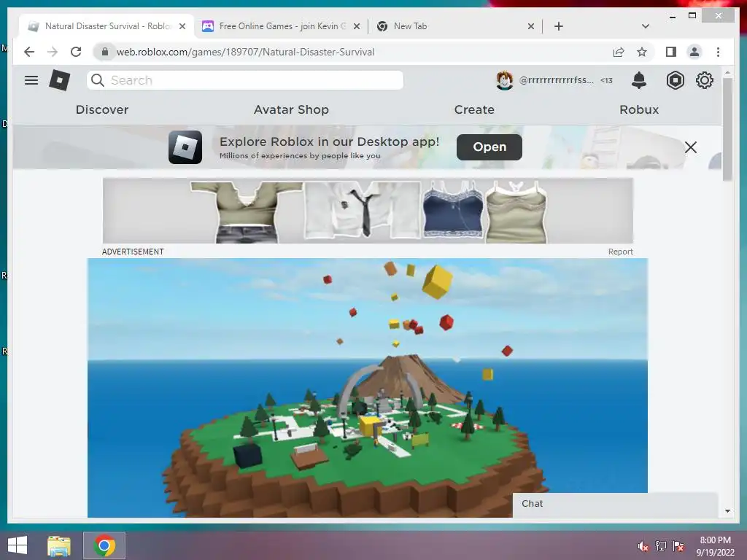This screenshot has height=560, width=747.
Task: Open File Explorer from taskbar
Action: click(x=59, y=545)
